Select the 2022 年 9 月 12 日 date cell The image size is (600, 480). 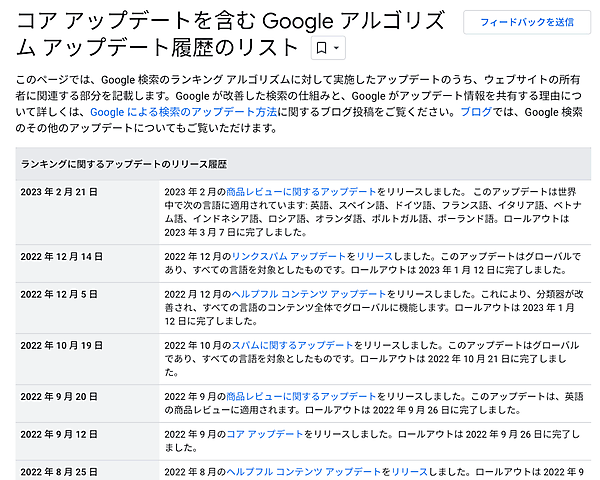click(59, 435)
